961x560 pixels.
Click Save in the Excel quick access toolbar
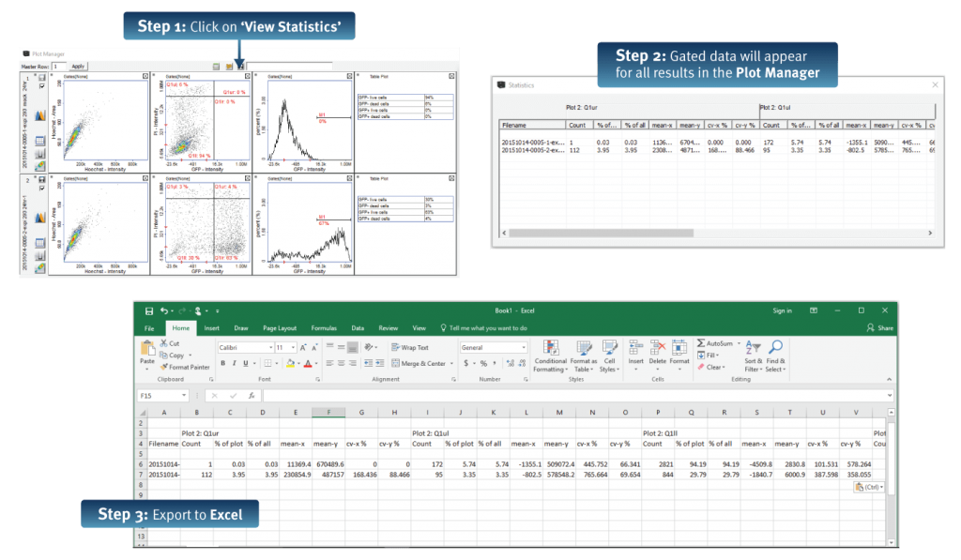149,311
